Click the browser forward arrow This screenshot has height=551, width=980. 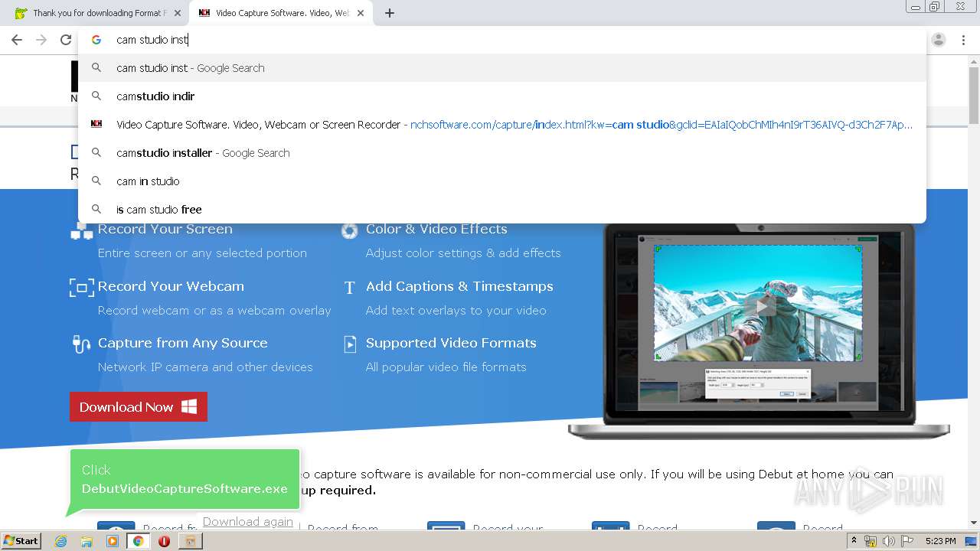pyautogui.click(x=41, y=40)
